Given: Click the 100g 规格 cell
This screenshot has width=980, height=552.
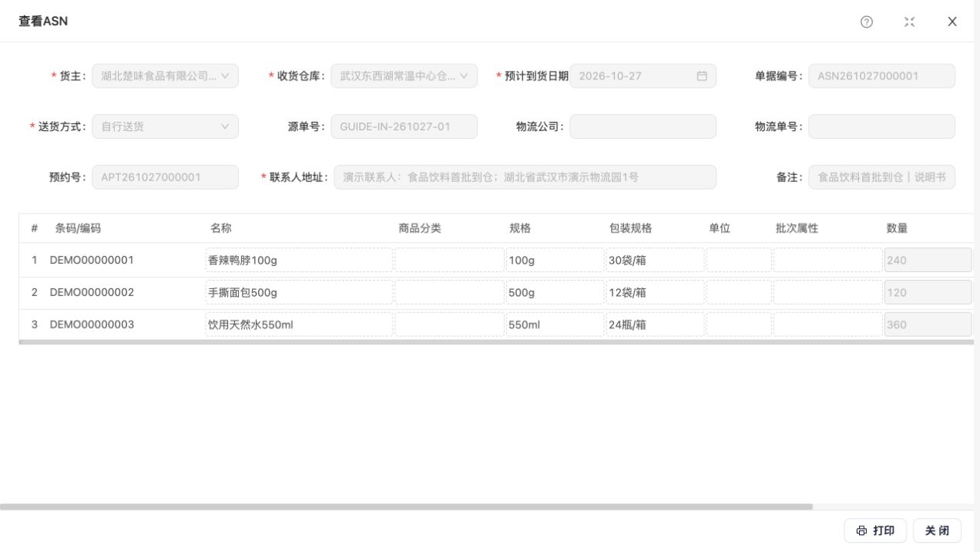Looking at the screenshot, I should pos(554,261).
